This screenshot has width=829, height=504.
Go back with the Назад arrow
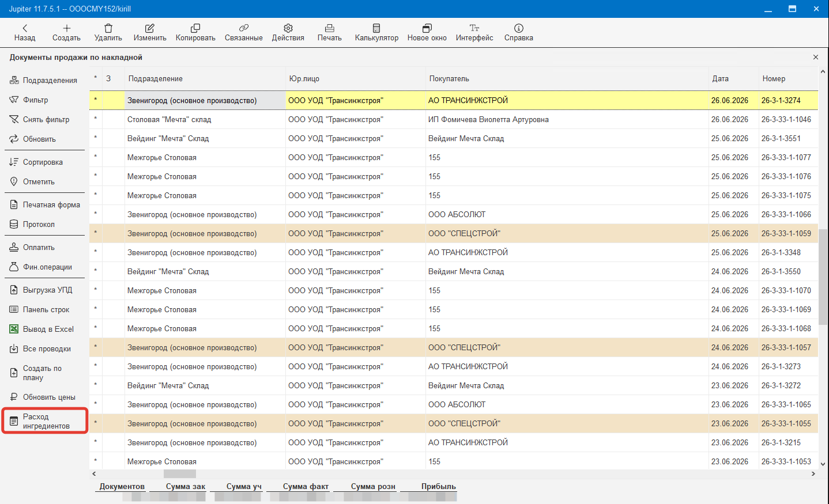click(x=25, y=33)
